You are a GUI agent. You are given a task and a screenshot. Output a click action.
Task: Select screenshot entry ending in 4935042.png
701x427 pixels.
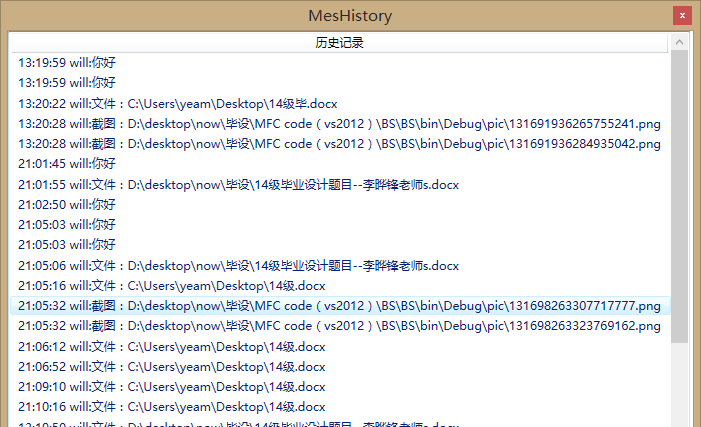coord(339,144)
